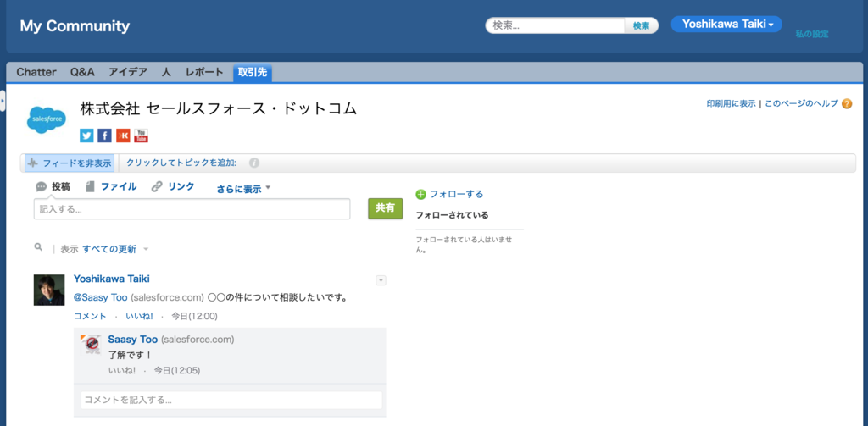This screenshot has height=426, width=868.
Task: Open the post actions dropdown arrow
Action: pos(381,280)
